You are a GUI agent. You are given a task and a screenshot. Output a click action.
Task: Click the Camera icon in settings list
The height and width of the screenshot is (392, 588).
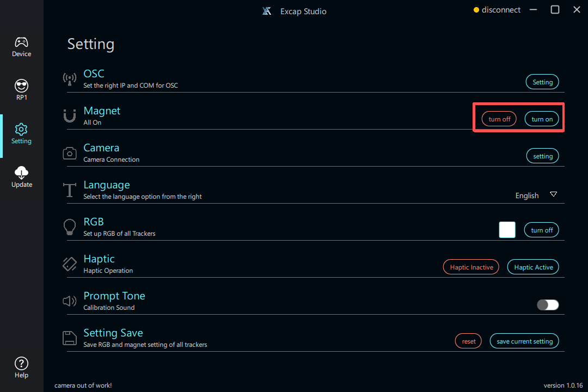(70, 154)
